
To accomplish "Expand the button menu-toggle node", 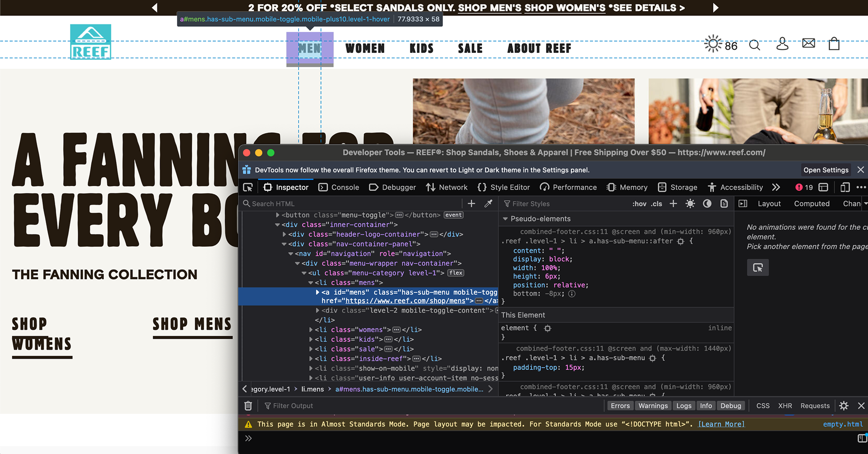I will (x=278, y=215).
